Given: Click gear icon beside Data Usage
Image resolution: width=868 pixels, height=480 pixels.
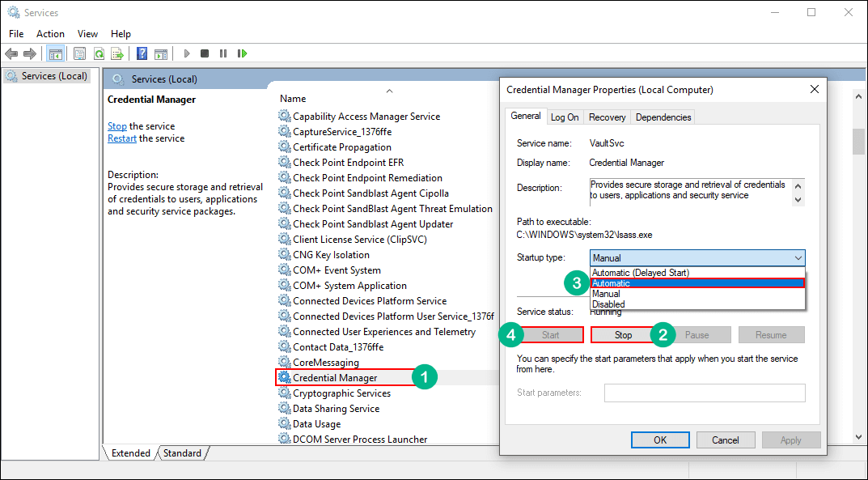Looking at the screenshot, I should pyautogui.click(x=284, y=423).
